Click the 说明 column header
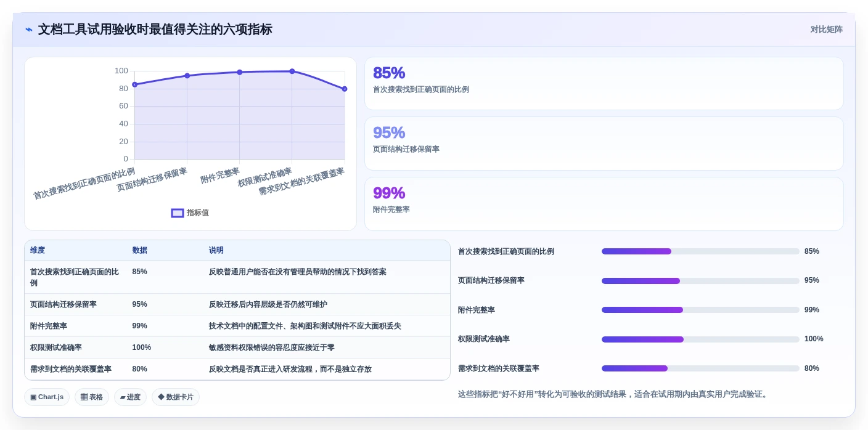 click(216, 251)
